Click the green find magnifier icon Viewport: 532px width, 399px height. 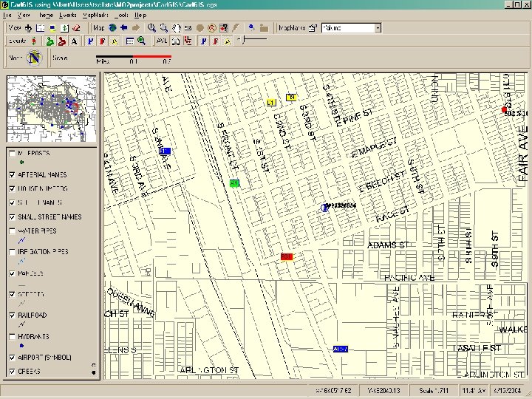click(141, 41)
